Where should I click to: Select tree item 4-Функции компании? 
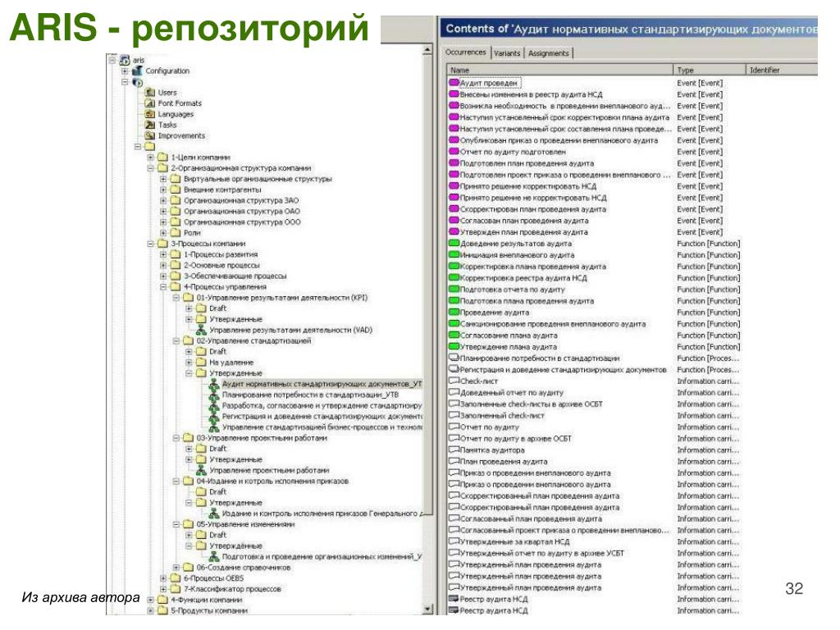(207, 600)
